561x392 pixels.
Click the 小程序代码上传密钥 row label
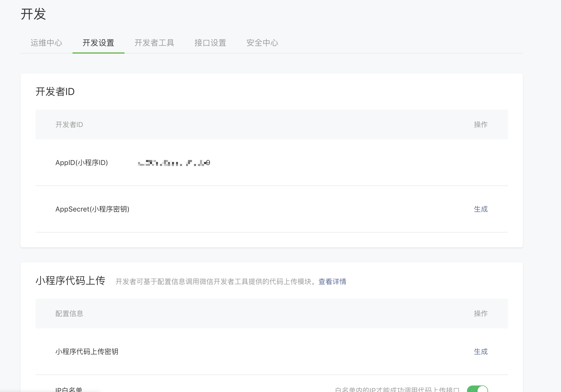coord(87,351)
